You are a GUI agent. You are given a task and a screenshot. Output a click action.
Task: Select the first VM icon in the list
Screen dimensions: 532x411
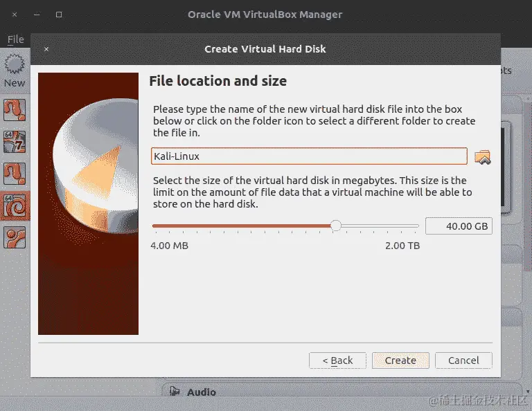15,110
